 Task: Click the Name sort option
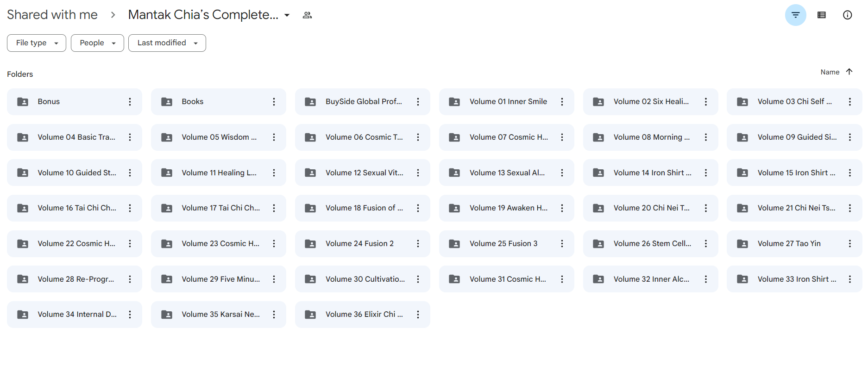click(830, 72)
